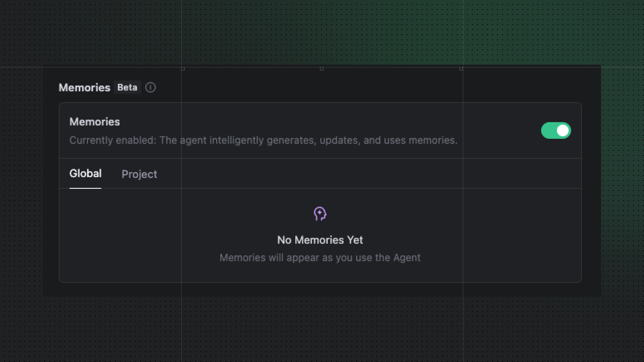Switch to the Global tab

click(85, 173)
